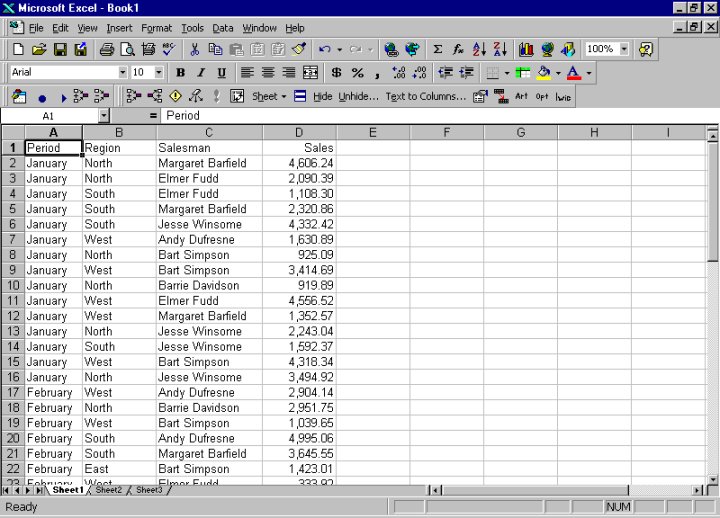Click the vertical scrollbar thumb
Viewport: 720px width, 518px height.
pos(712,202)
